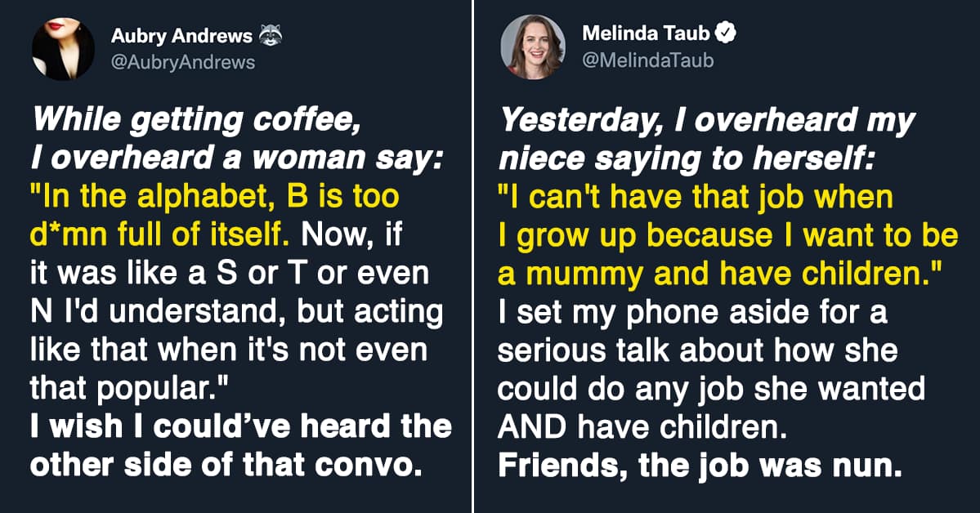This screenshot has height=513, width=980.
Task: Click the "AND have children." line
Action: 625,426
